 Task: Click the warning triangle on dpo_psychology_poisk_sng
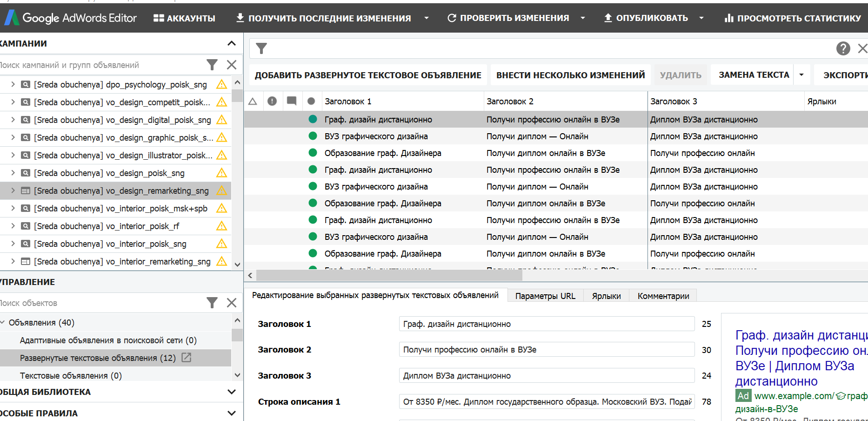click(221, 84)
